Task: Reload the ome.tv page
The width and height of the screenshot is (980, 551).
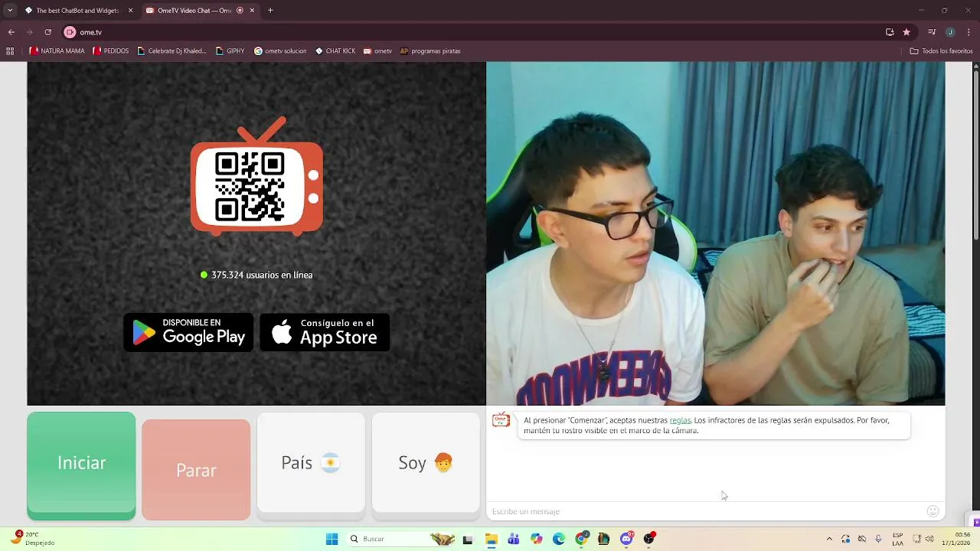Action: pyautogui.click(x=47, y=32)
